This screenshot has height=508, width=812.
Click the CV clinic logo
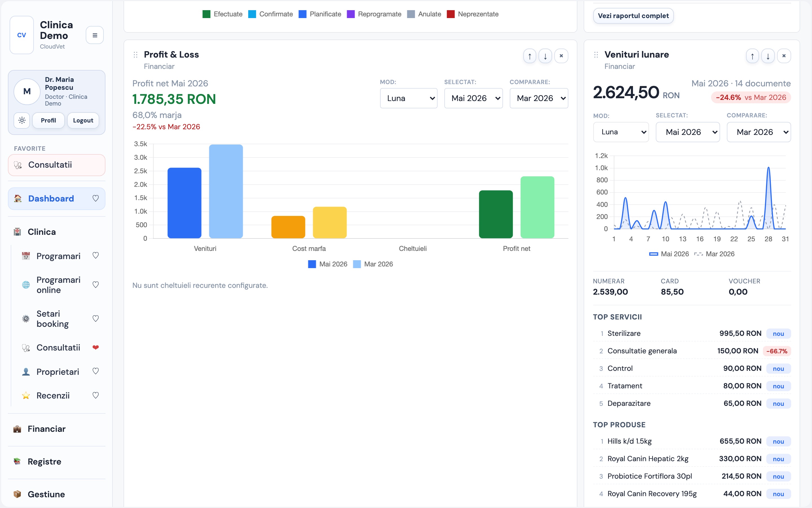21,35
